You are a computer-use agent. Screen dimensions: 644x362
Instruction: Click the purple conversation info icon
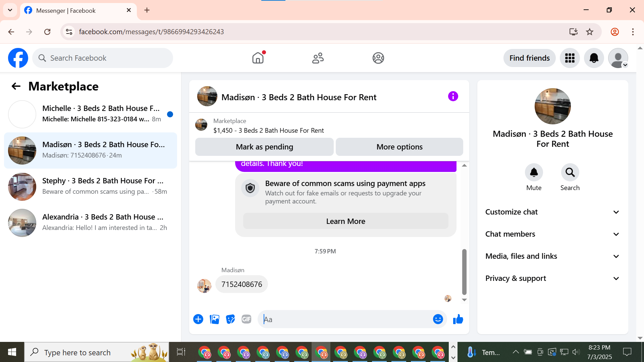tap(453, 97)
